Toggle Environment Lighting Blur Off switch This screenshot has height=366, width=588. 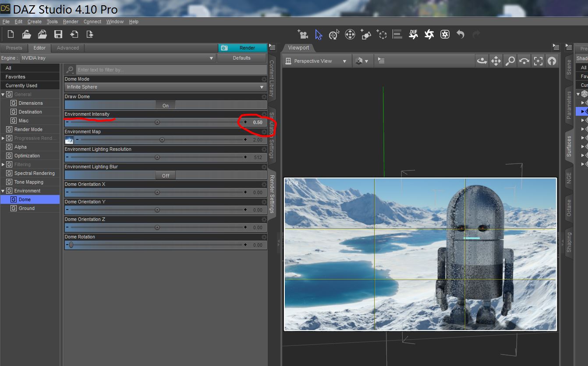pyautogui.click(x=166, y=175)
